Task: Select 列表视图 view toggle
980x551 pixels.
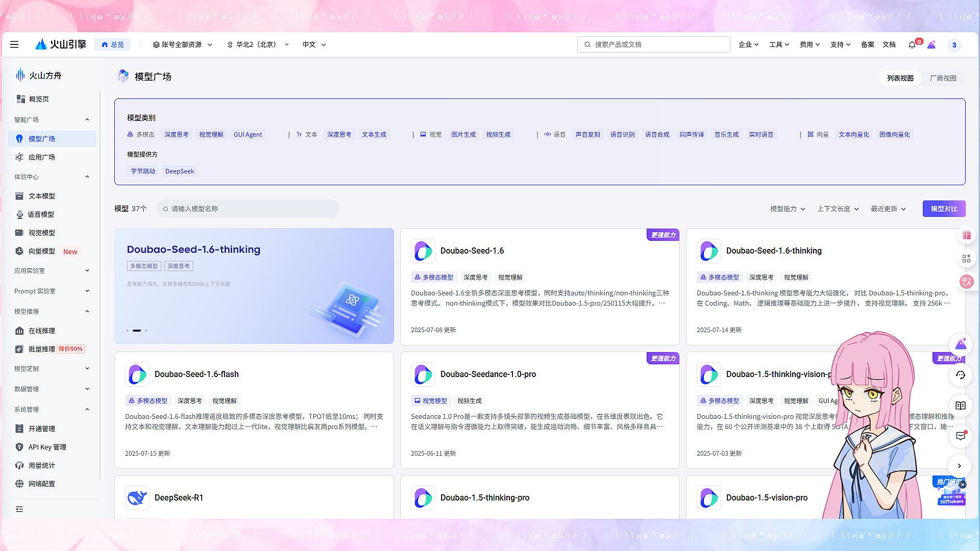Action: click(900, 78)
